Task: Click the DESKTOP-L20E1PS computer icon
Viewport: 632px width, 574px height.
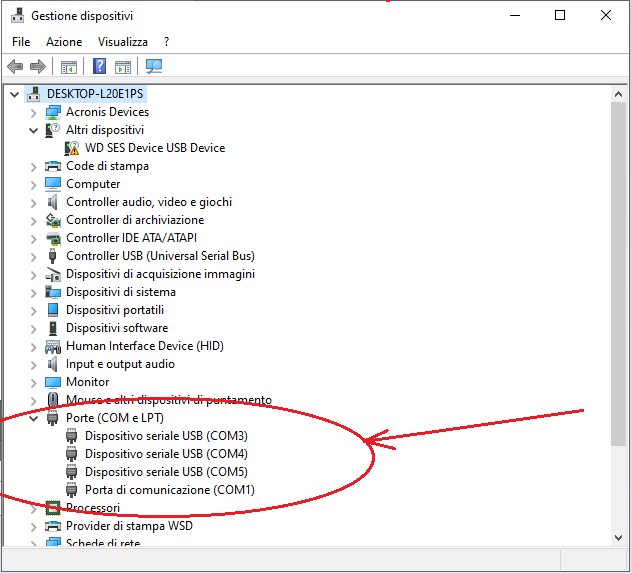Action: tap(33, 94)
